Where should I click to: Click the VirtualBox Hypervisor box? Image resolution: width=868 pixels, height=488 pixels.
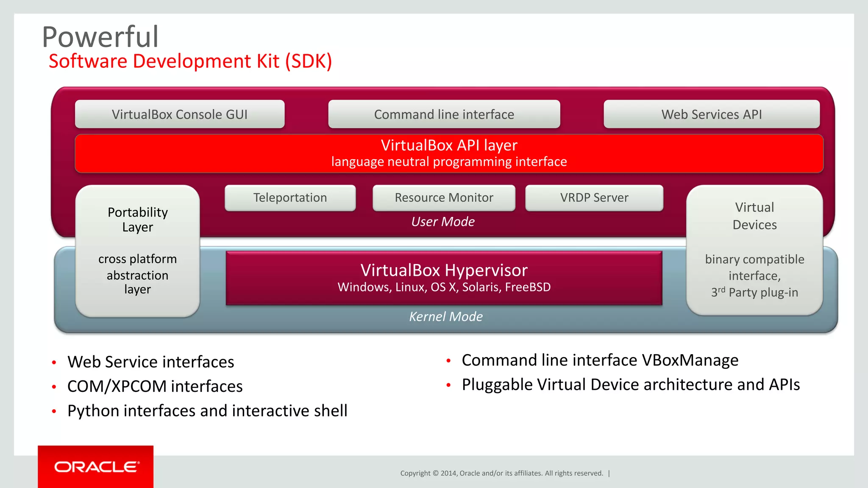tap(444, 278)
